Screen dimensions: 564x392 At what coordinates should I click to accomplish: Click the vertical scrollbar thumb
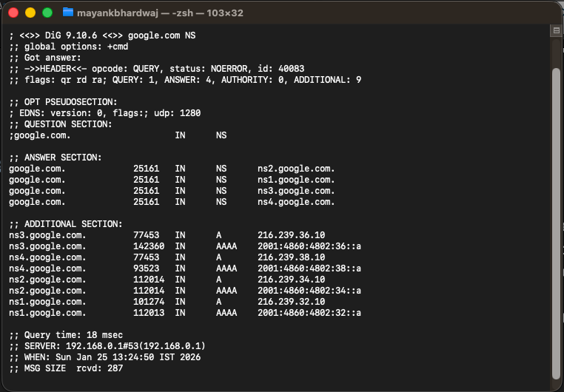[x=556, y=223]
